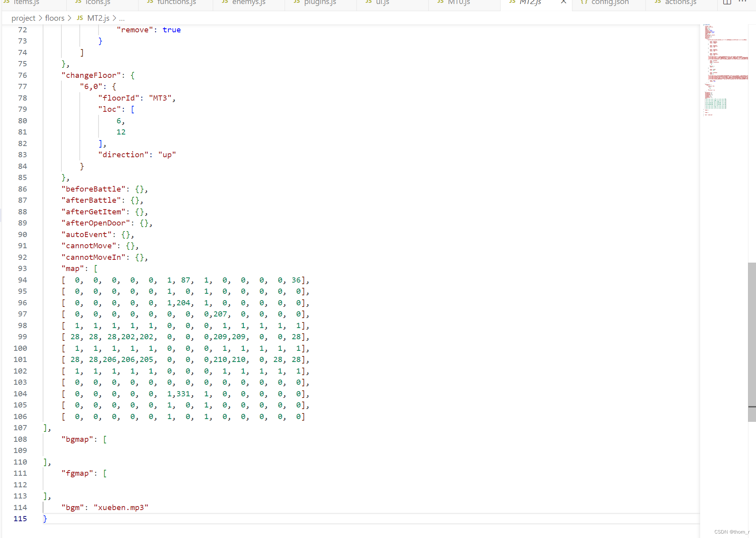Click line number 93
Viewport: 756px width, 538px height.
click(x=23, y=269)
